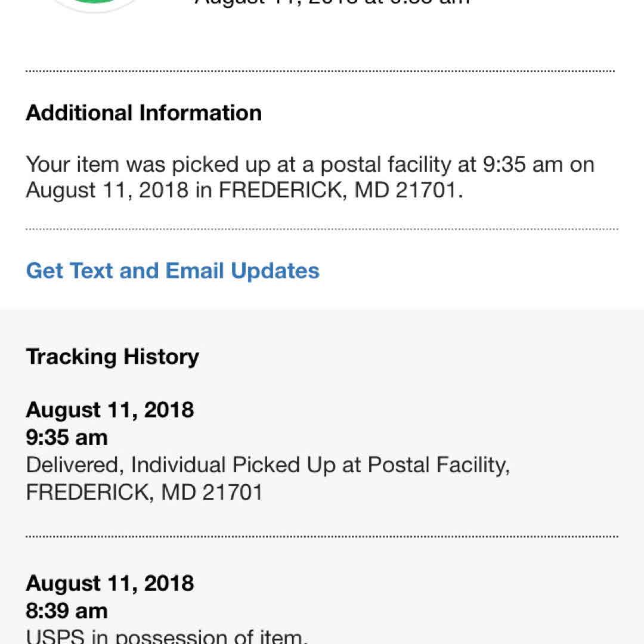
Task: Tap the Tracking History heading
Action: [x=112, y=357]
